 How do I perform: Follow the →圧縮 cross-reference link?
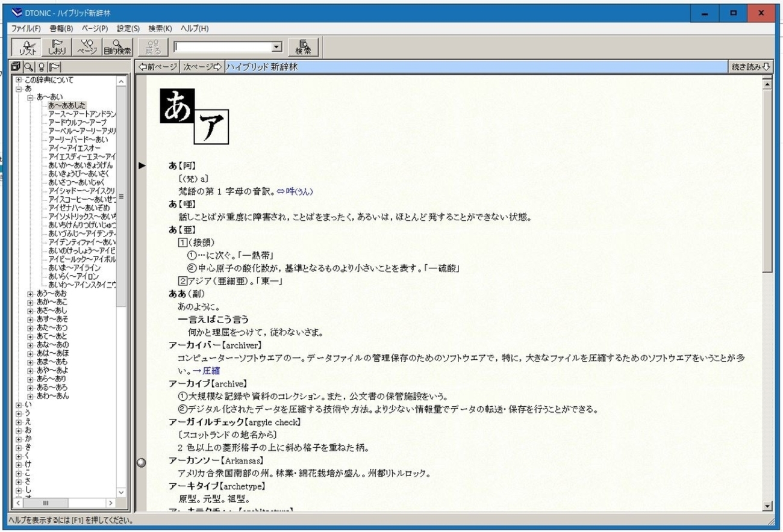click(x=206, y=371)
